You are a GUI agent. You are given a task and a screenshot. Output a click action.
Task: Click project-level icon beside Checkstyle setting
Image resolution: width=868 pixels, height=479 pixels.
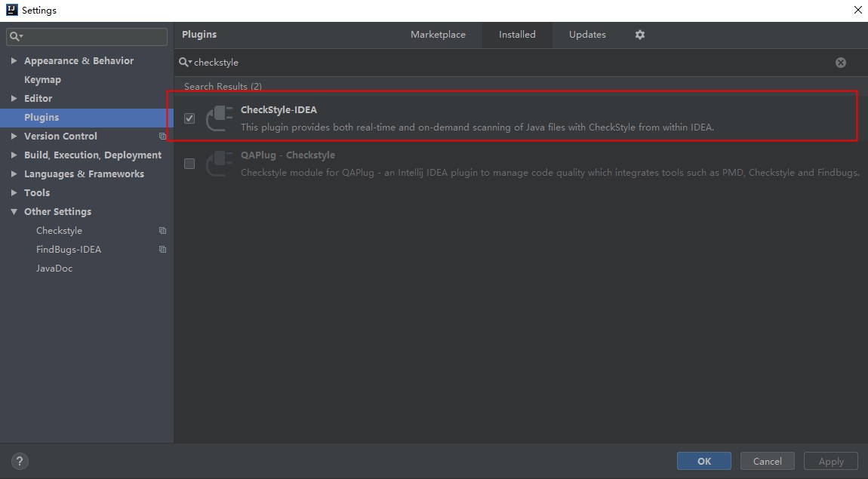click(x=163, y=231)
